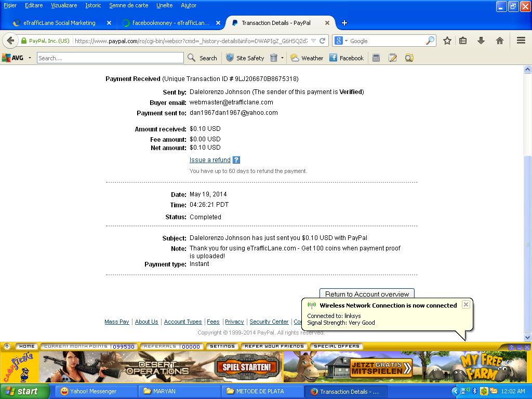
Task: Click the Issue a refund link
Action: (210, 160)
